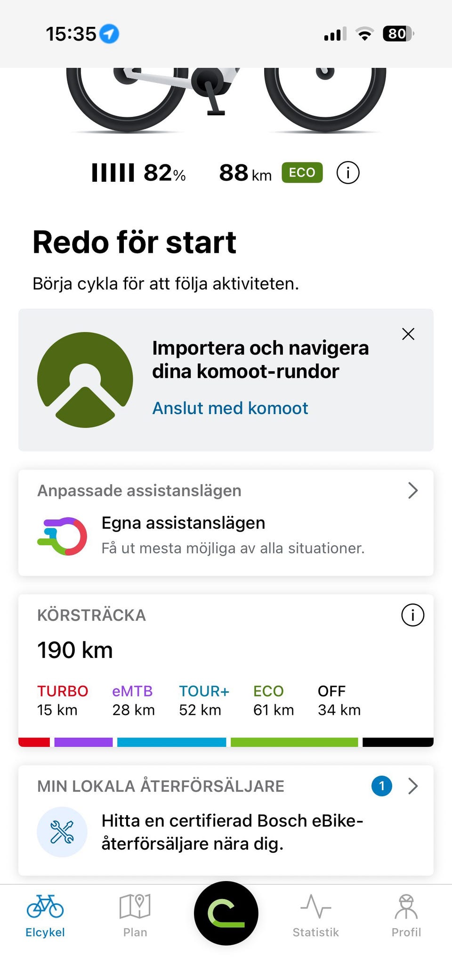This screenshot has width=452, height=980.
Task: Tap the blue TOUR+ distance bar segment
Action: [171, 742]
